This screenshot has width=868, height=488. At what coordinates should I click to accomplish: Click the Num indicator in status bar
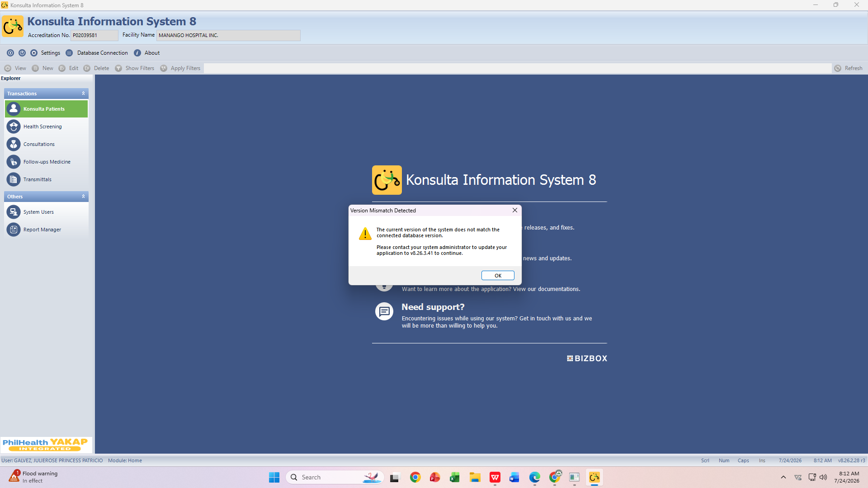[x=724, y=460]
